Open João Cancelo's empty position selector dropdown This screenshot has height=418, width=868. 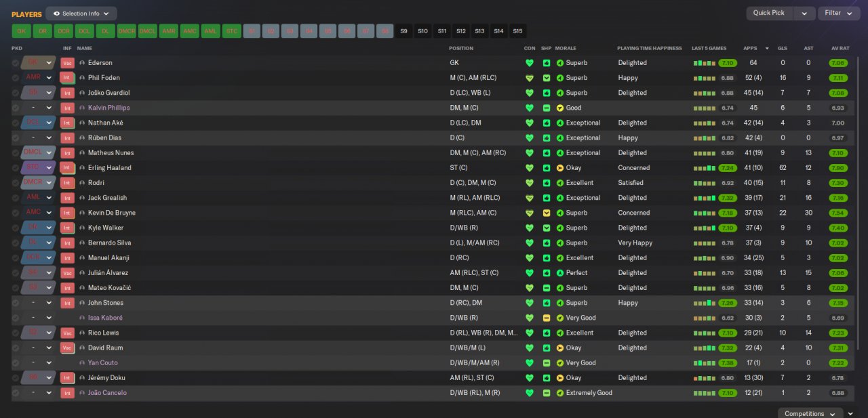[38, 393]
